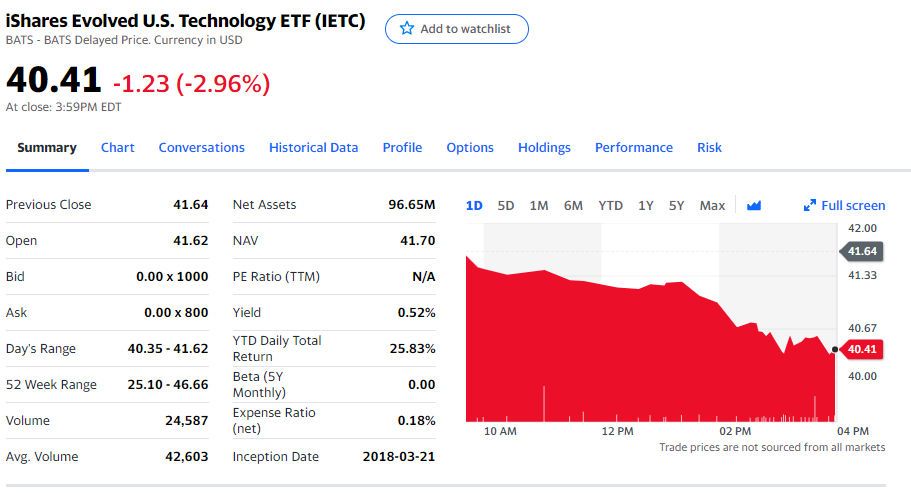Open the Historical Data tab
The height and width of the screenshot is (493, 911).
point(313,147)
